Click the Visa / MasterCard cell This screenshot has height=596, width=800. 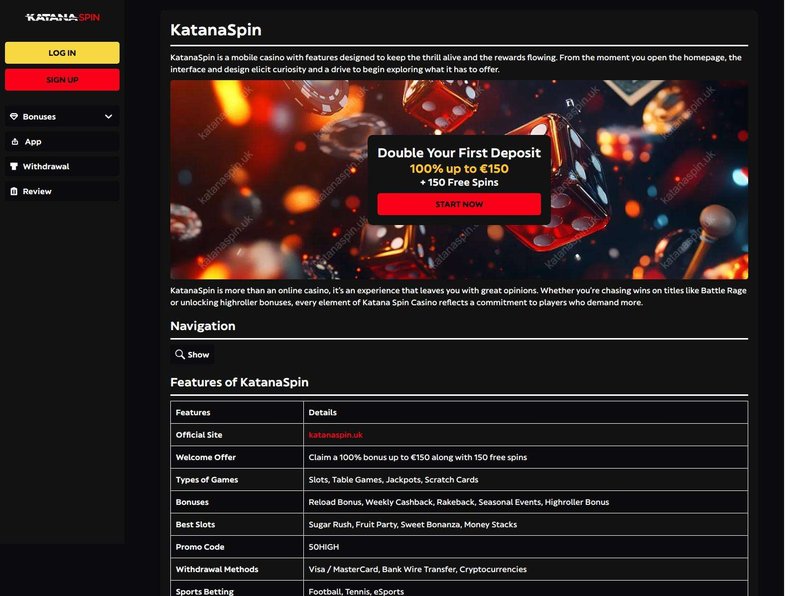[x=417, y=569]
